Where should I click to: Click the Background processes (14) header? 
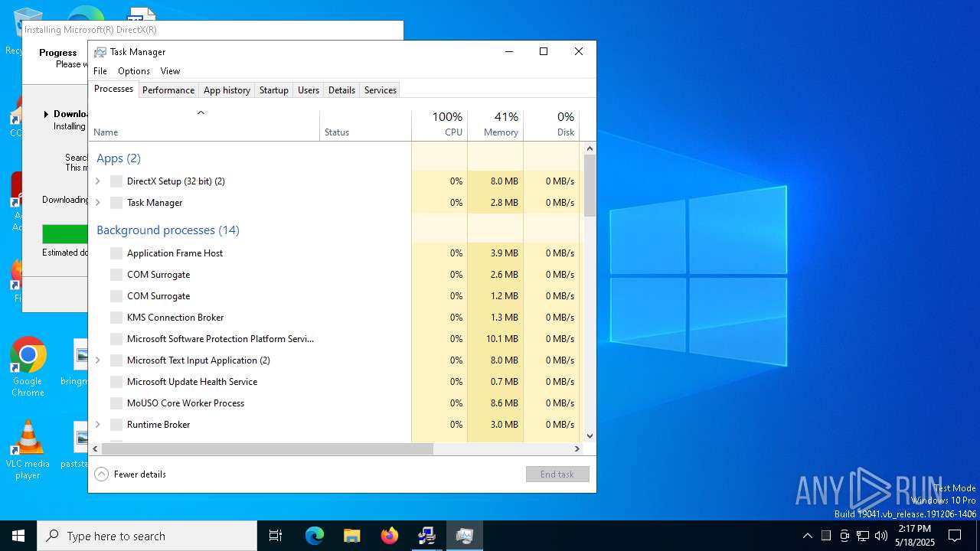(x=168, y=230)
